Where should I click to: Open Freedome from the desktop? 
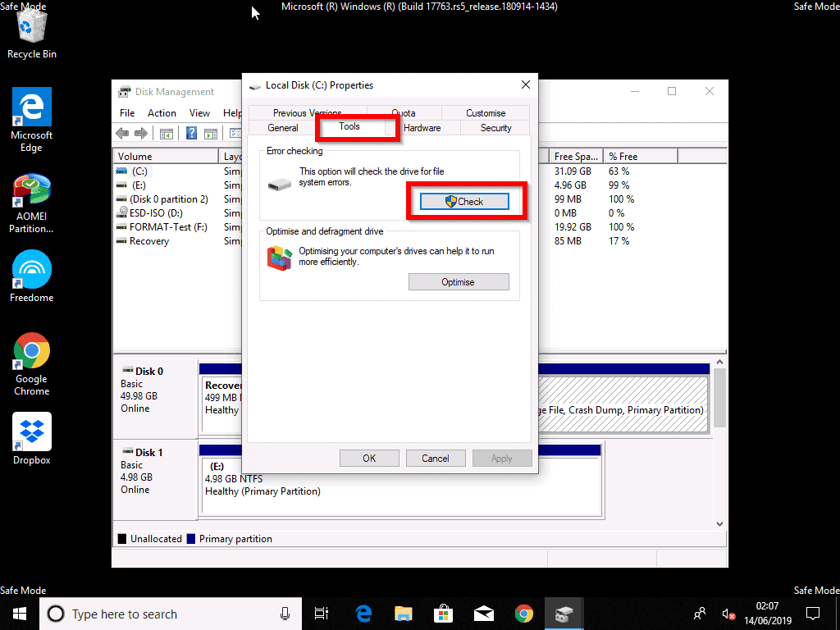point(31,266)
